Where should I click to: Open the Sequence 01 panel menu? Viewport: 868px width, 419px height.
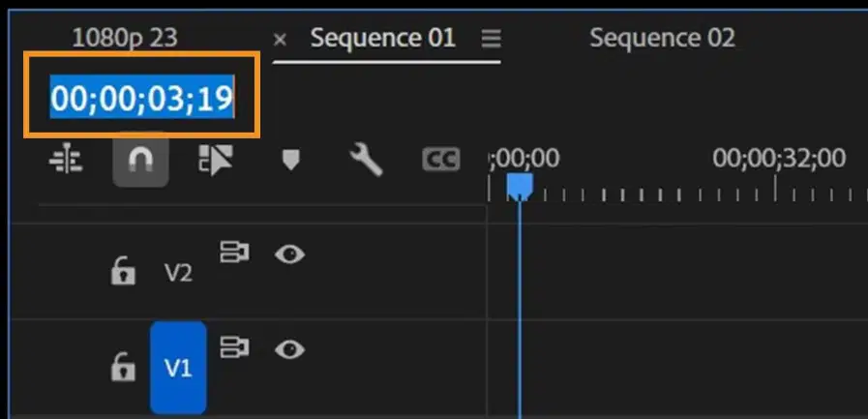[x=491, y=38]
